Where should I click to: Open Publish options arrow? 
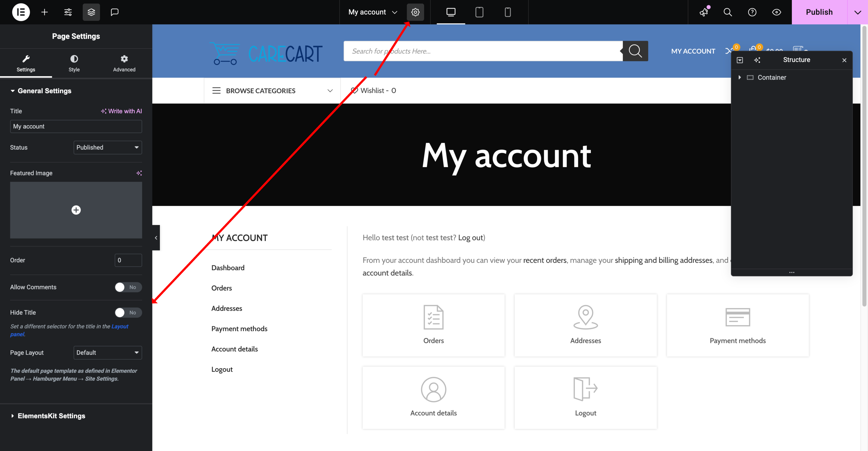coord(858,12)
